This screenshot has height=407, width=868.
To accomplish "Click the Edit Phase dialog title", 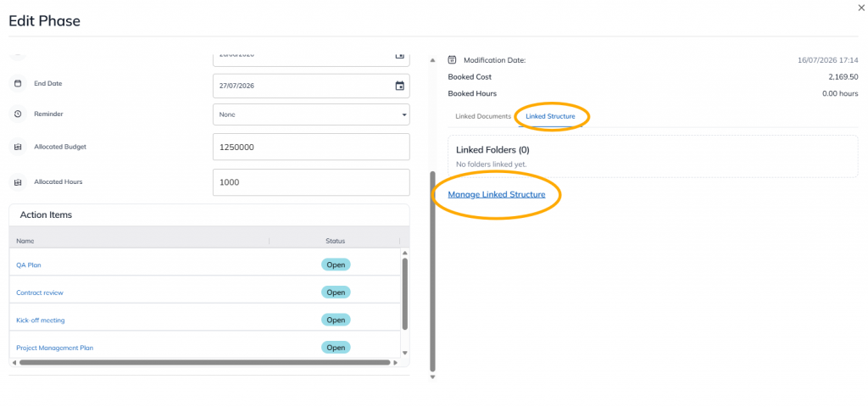I will coord(44,21).
